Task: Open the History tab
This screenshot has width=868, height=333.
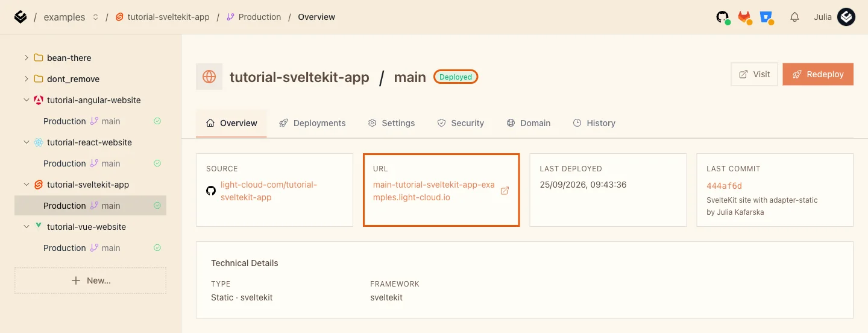Action: tap(594, 123)
